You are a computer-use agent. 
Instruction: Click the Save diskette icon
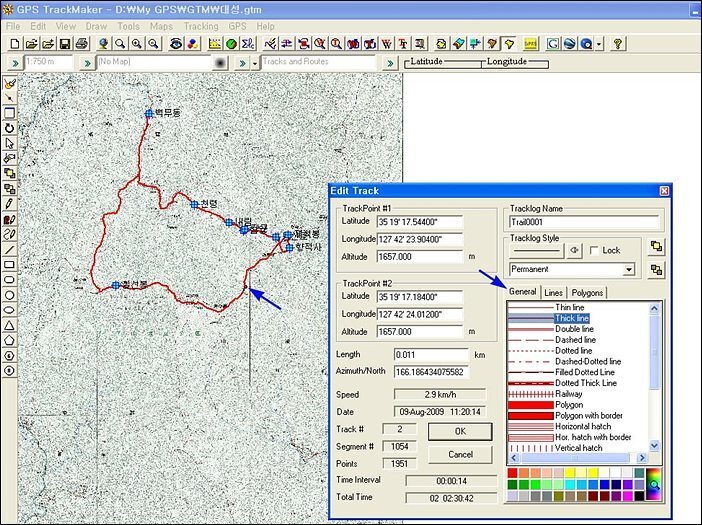(65, 44)
